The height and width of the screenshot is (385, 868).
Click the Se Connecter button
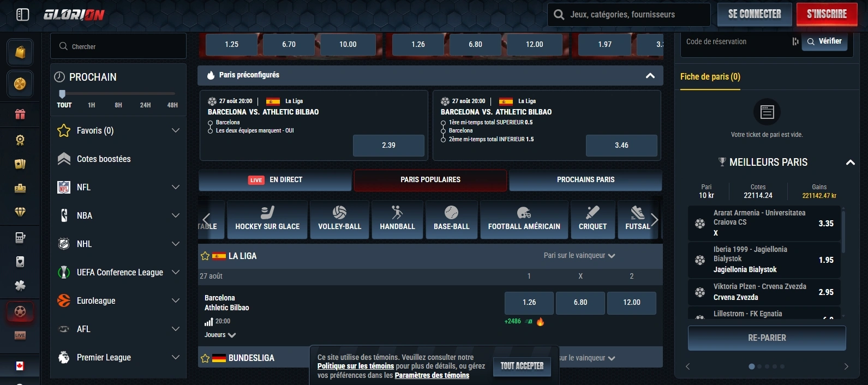point(755,15)
